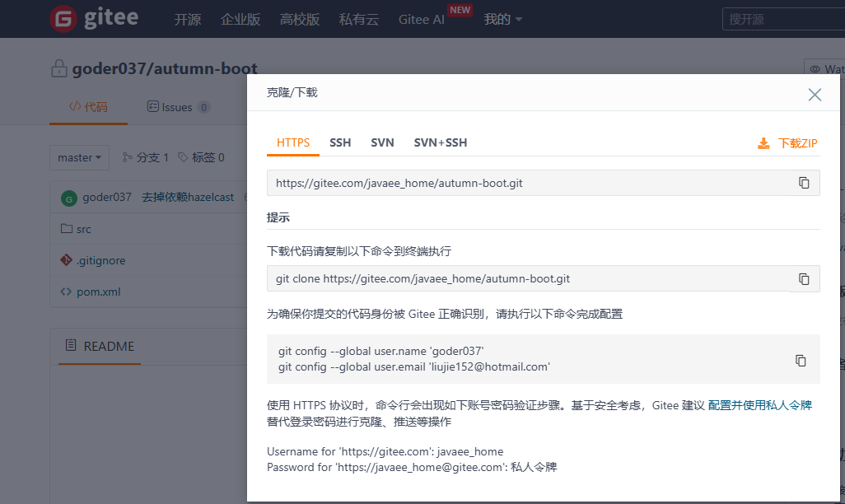Viewport: 845px width, 504px height.
Task: Copy the git config commands
Action: [801, 360]
